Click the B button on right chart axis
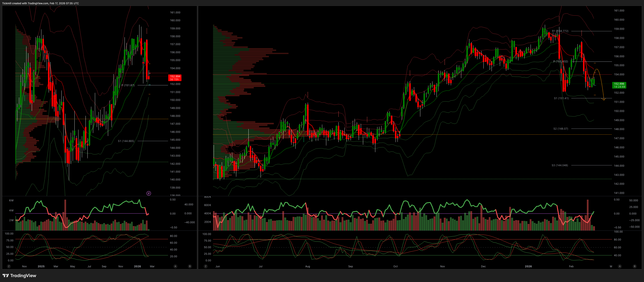644x282 pixels. pos(634,266)
